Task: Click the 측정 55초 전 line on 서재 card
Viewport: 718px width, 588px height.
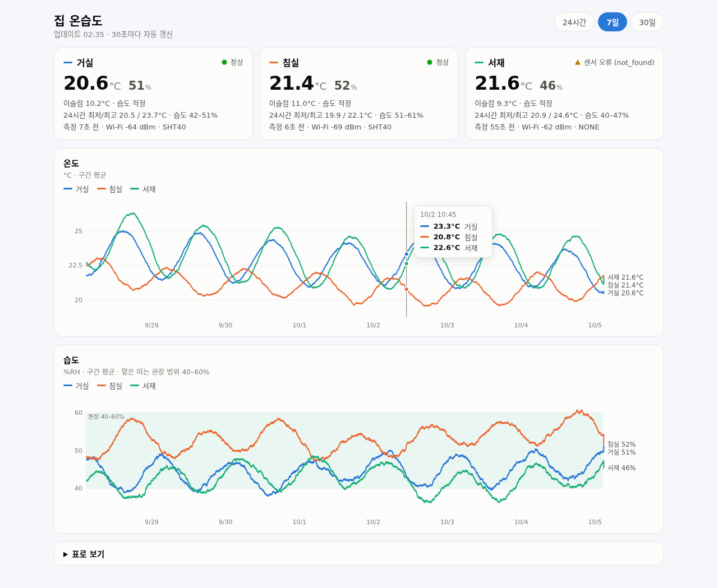Action: (537, 127)
